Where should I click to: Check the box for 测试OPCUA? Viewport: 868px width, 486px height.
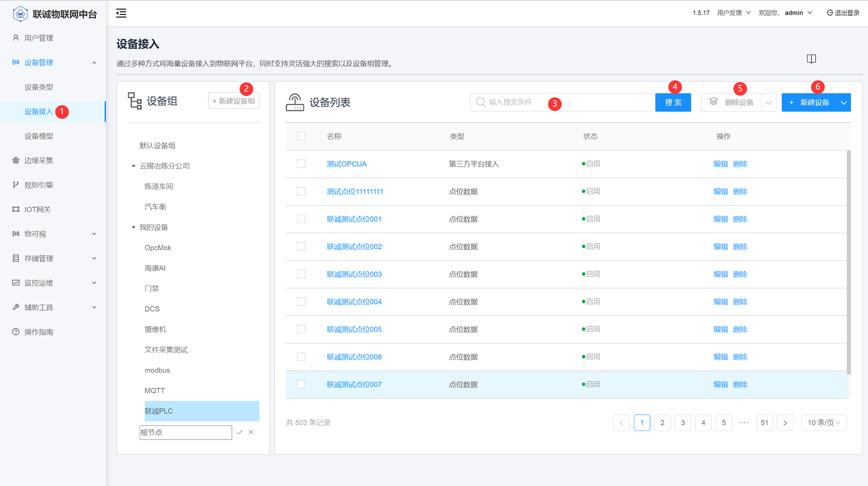(301, 164)
